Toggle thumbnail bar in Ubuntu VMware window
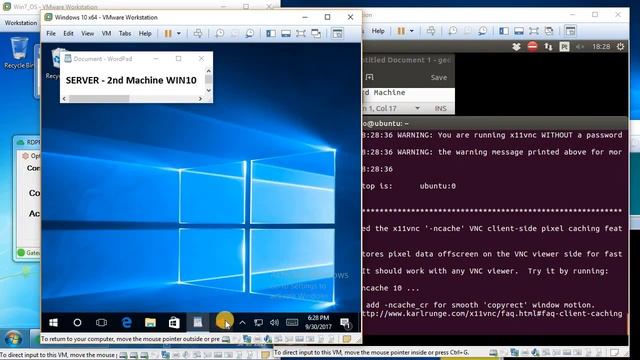640x360 pixels. point(519,31)
